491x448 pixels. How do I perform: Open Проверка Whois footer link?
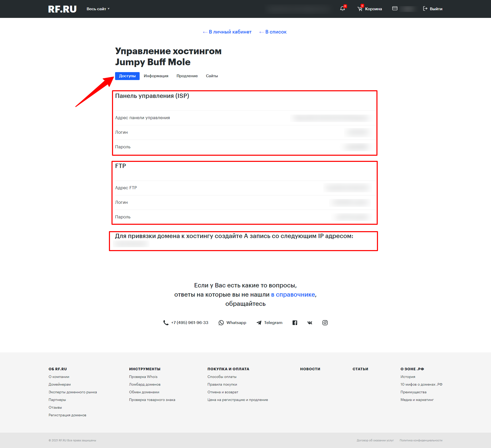[x=143, y=377]
